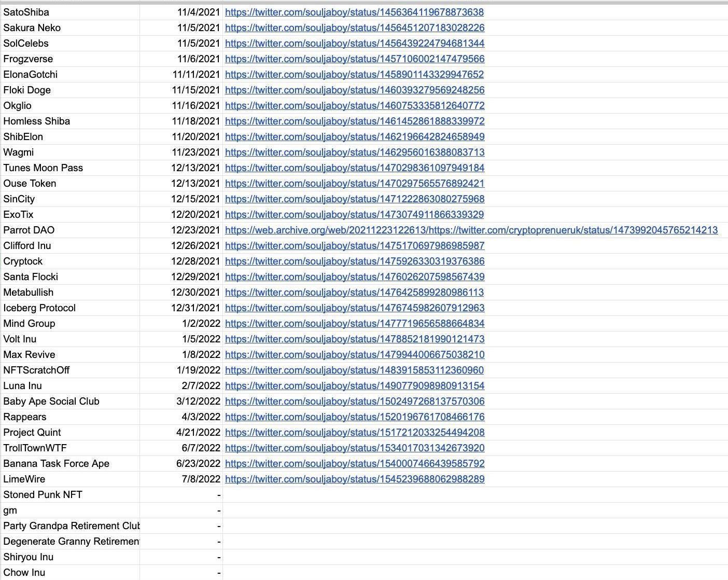Follow the Volt Inu status link
The height and width of the screenshot is (580, 728).
pyautogui.click(x=354, y=339)
